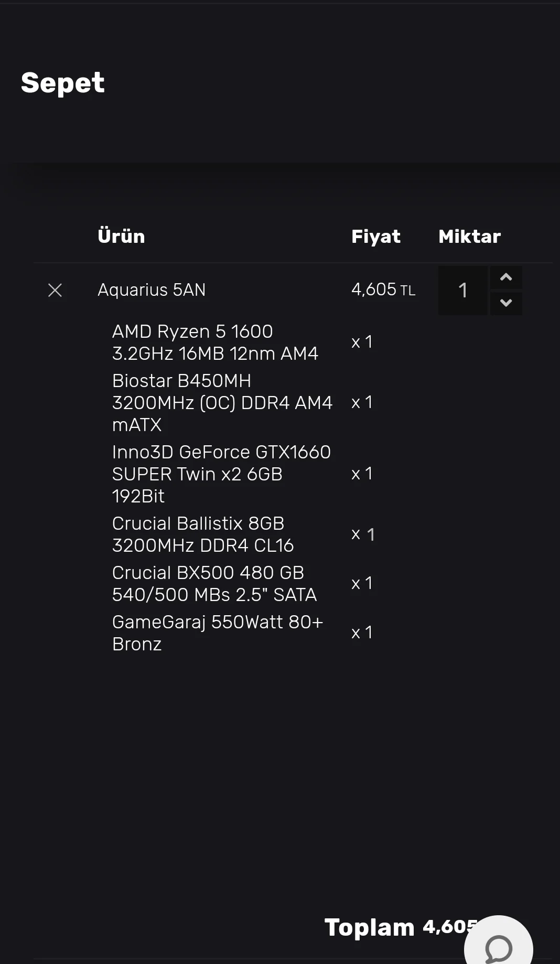Click the x 1 beside GameGaraj 550Watt
Image resolution: width=560 pixels, height=964 pixels.
(x=362, y=633)
